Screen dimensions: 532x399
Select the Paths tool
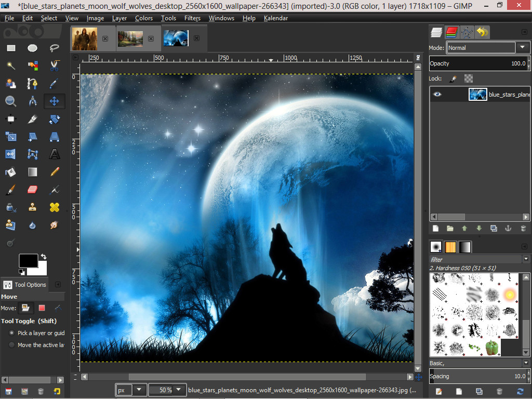tap(33, 83)
